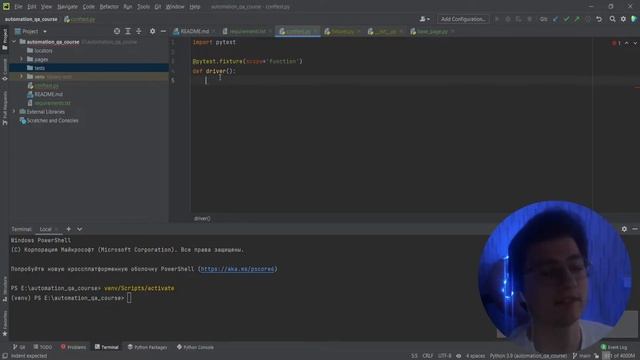
Task: Select the conftest.py editor tab
Action: tap(298, 31)
